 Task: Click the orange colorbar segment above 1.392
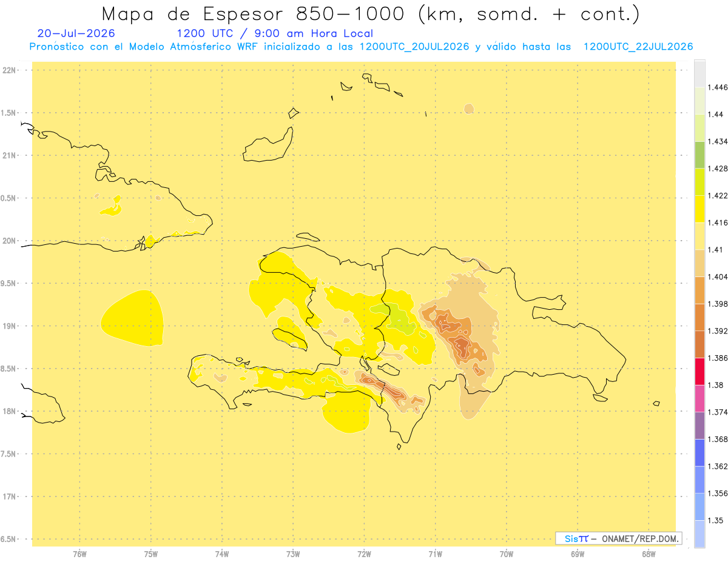coord(699,317)
